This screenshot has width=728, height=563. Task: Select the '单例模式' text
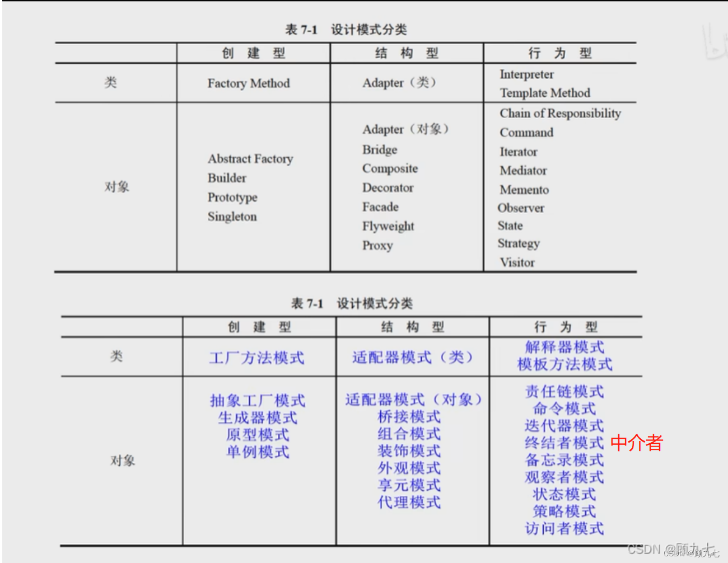click(258, 452)
